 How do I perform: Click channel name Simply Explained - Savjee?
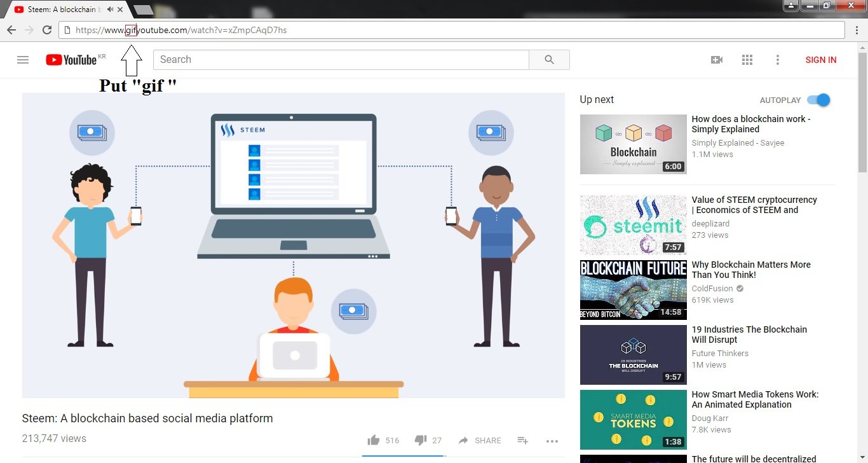point(738,143)
